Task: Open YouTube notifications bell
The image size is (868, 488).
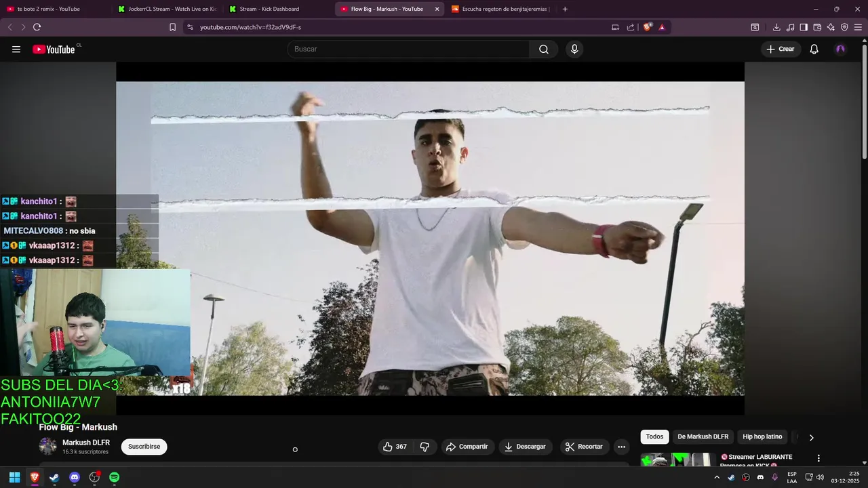Action: click(x=814, y=49)
